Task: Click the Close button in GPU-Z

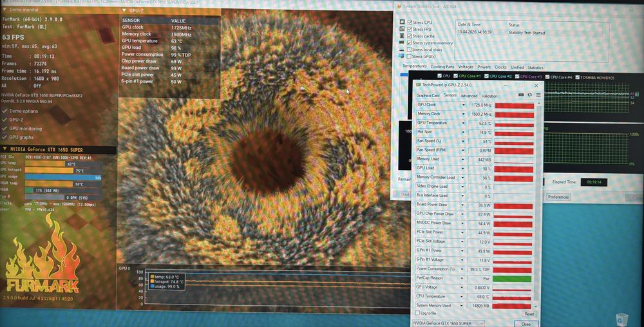Action: pos(526,324)
